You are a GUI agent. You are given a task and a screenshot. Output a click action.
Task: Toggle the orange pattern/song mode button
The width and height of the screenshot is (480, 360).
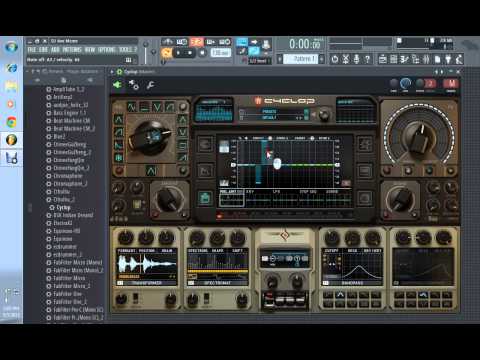pos(166,53)
